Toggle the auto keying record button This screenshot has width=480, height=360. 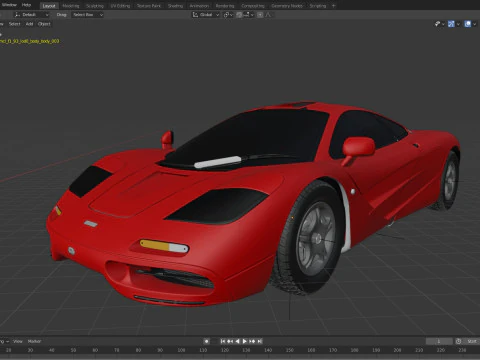click(x=206, y=341)
